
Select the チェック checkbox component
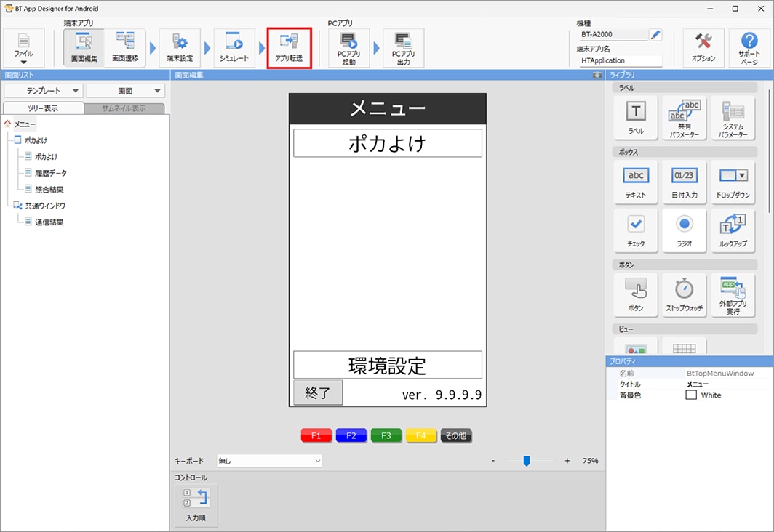tap(635, 230)
